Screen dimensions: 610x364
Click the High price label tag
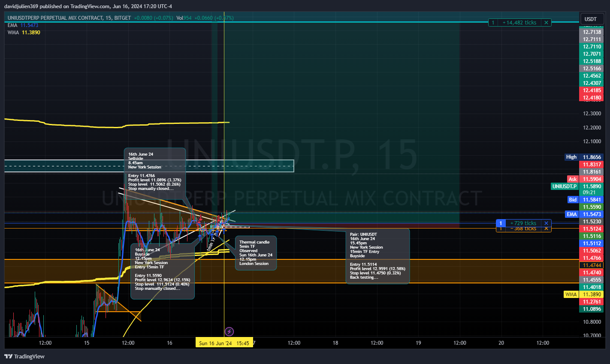571,157
